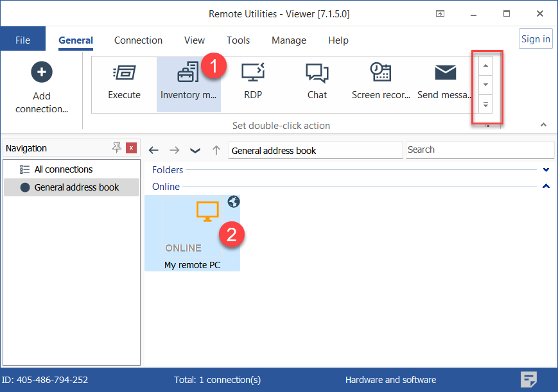558x392 pixels.
Task: Open the File menu
Action: tap(22, 40)
